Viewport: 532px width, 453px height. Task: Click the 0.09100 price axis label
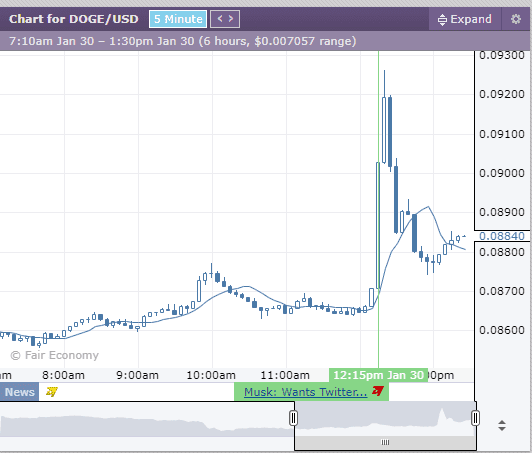coord(502,134)
